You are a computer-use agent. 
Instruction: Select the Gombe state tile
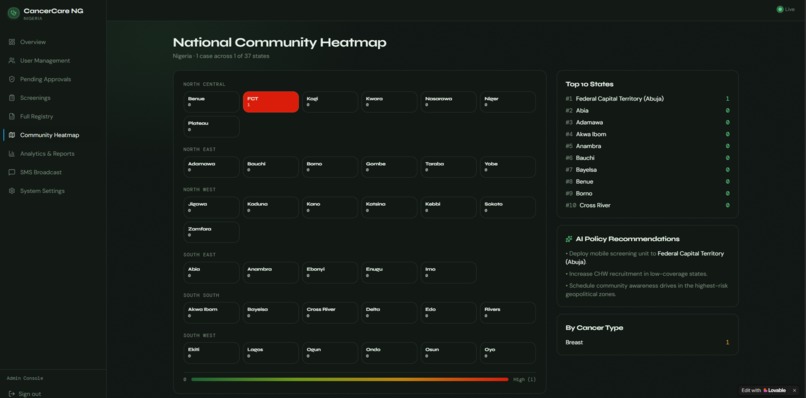tap(389, 167)
